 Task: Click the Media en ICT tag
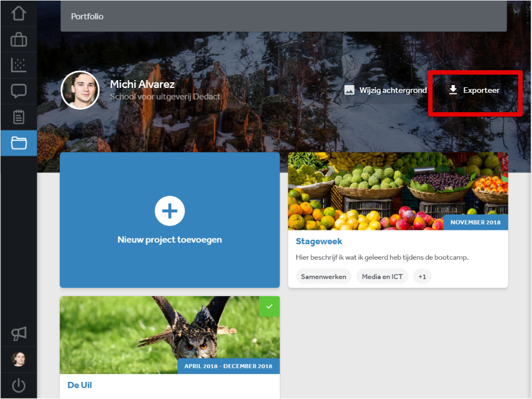382,276
